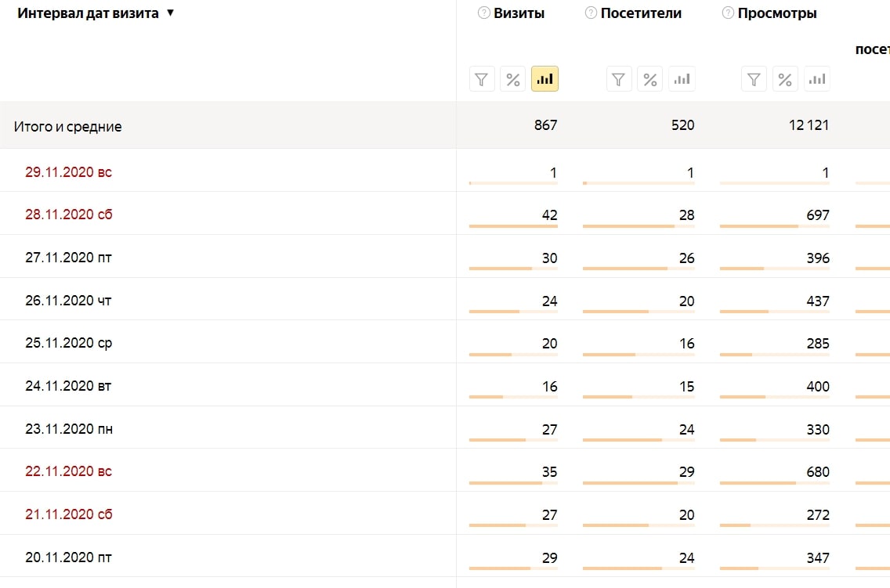Disable bar chart display for Визиты
The height and width of the screenshot is (588, 890).
click(545, 79)
